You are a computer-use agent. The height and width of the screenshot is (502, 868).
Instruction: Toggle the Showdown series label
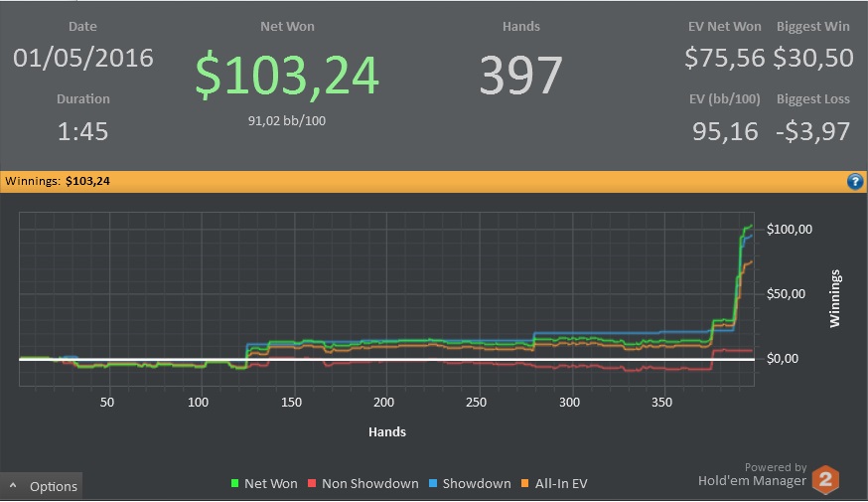477,484
